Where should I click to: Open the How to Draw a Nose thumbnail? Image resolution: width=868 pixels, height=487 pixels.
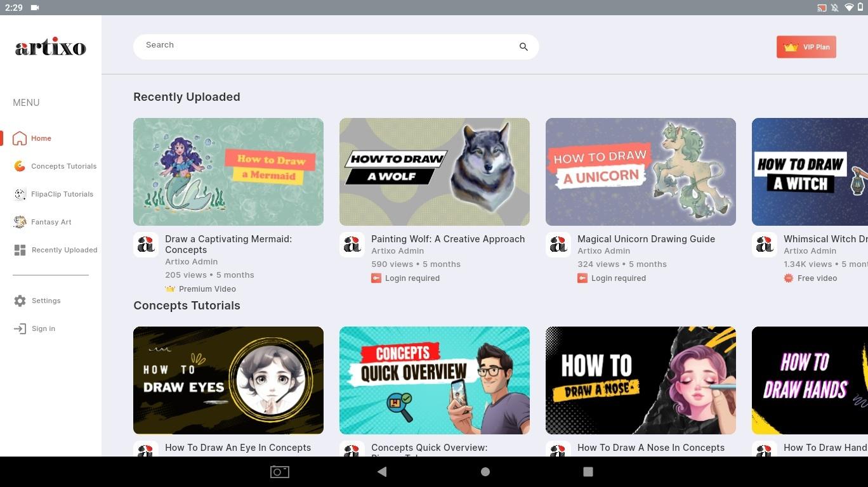[641, 380]
